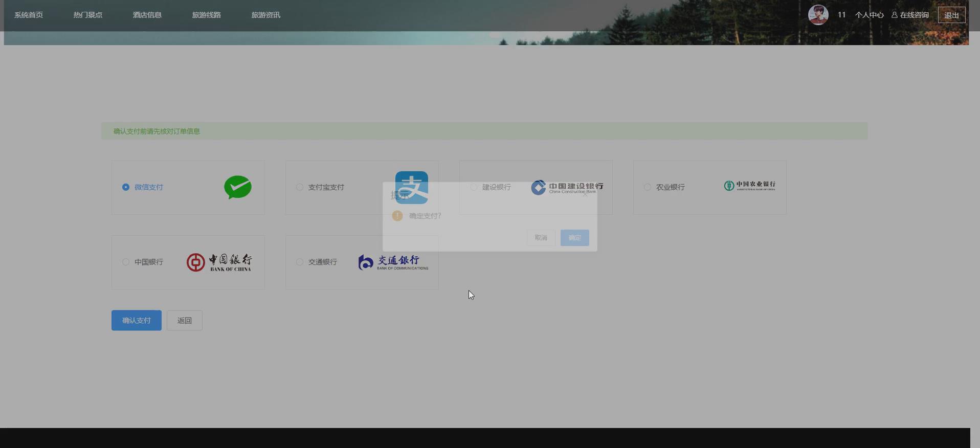Open the 旅游线路 menu item

point(207,15)
